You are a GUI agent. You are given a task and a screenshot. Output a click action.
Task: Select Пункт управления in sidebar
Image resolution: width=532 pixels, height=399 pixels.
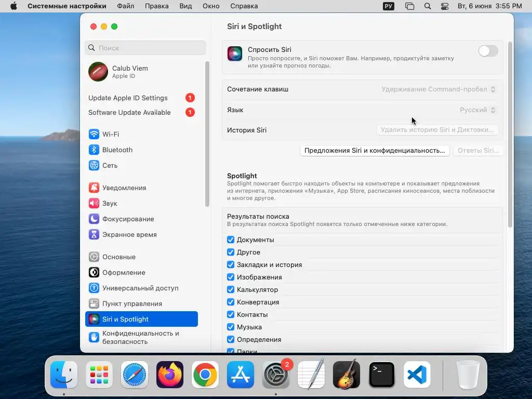tap(141, 303)
